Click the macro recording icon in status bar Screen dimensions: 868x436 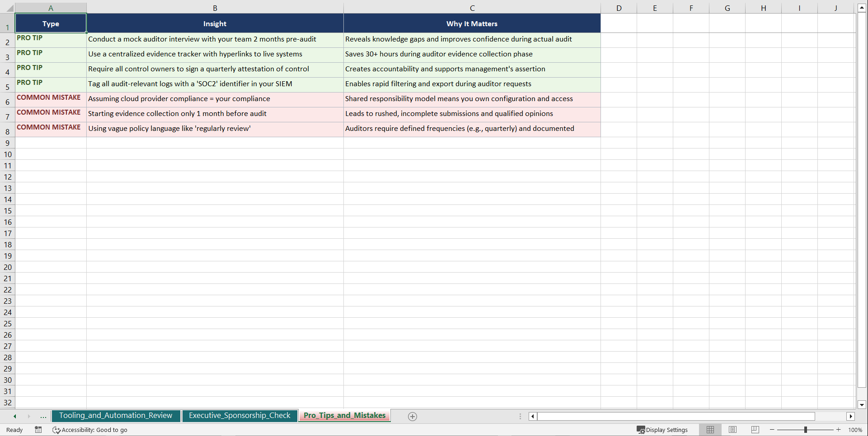click(38, 430)
